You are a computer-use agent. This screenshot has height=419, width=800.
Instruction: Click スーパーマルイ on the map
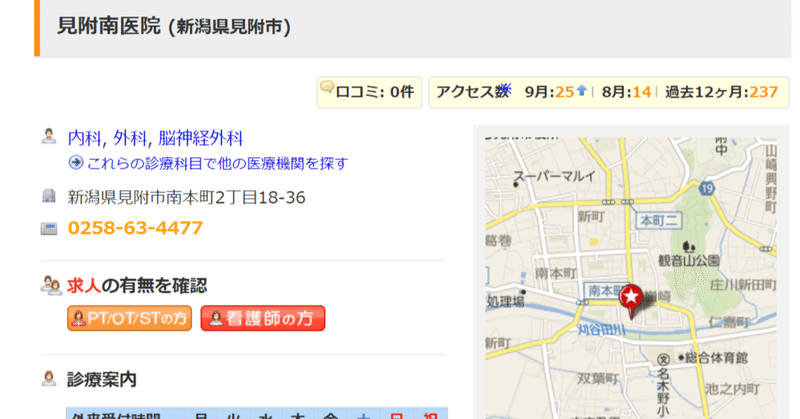tap(555, 177)
